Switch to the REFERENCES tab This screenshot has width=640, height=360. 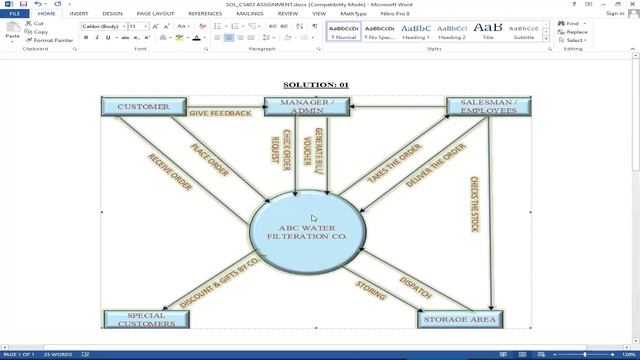pyautogui.click(x=205, y=13)
